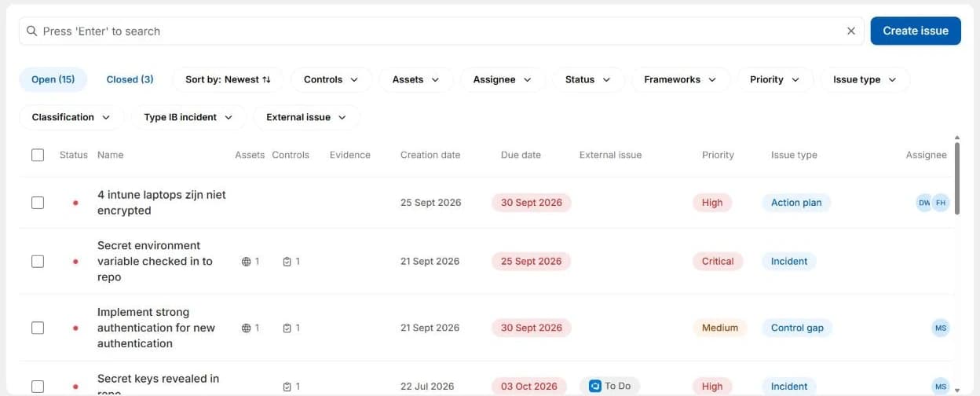980x396 pixels.
Task: Select checkbox for Implement strong authentication issue
Action: (x=38, y=328)
